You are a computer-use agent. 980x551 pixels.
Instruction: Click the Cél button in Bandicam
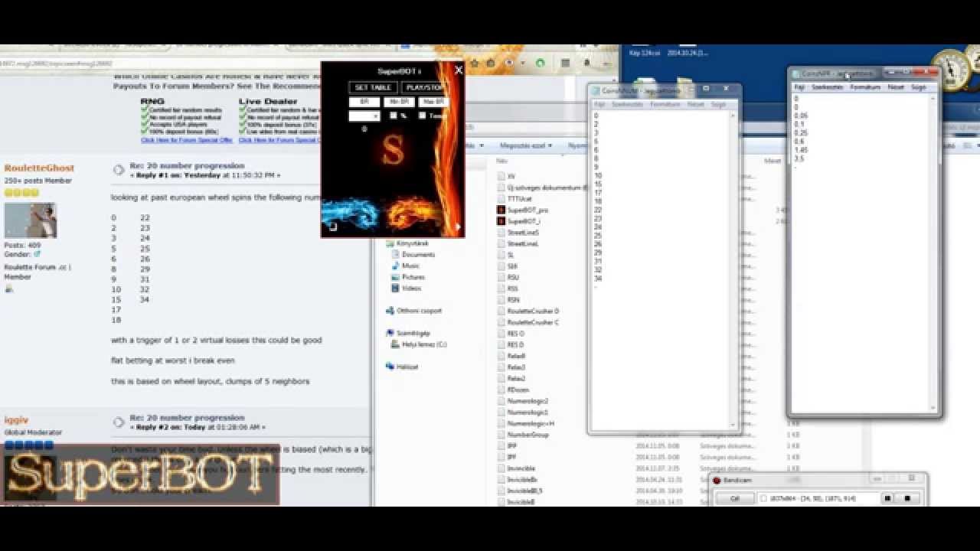[x=734, y=498]
